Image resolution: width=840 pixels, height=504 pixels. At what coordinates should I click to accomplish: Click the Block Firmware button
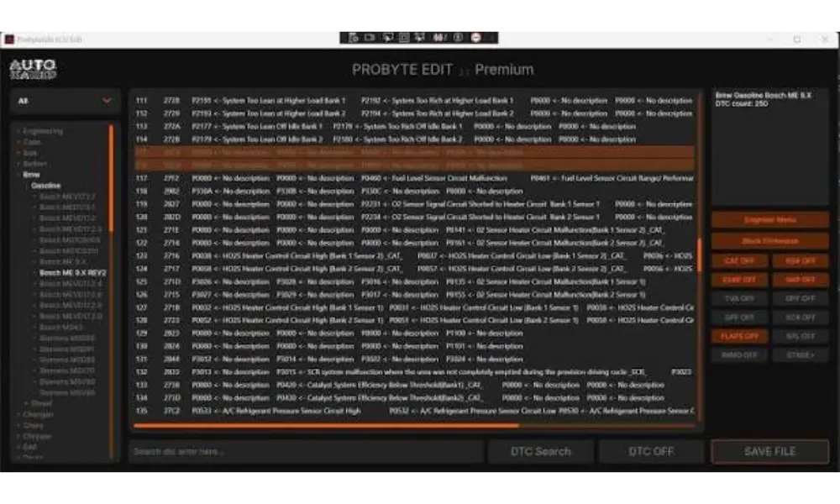coord(769,240)
